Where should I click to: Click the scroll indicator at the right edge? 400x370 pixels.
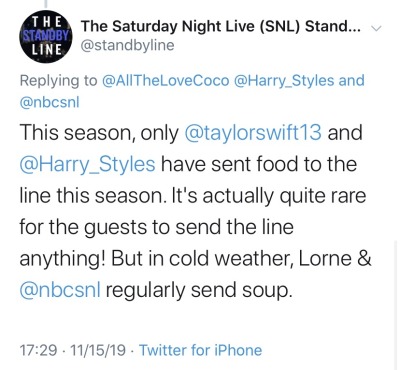395,303
